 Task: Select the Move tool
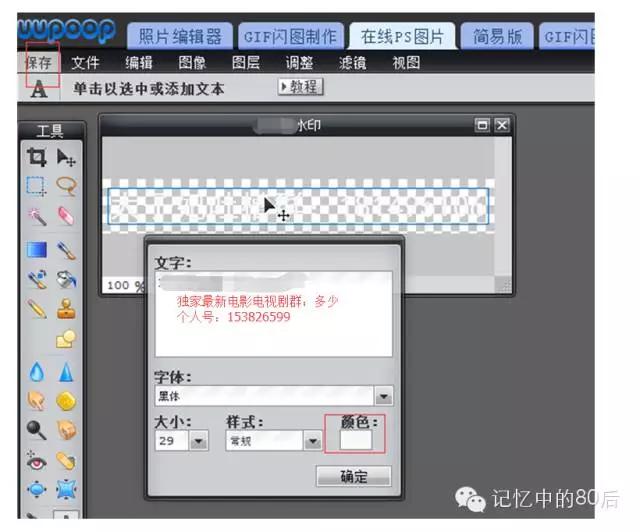coord(66,158)
